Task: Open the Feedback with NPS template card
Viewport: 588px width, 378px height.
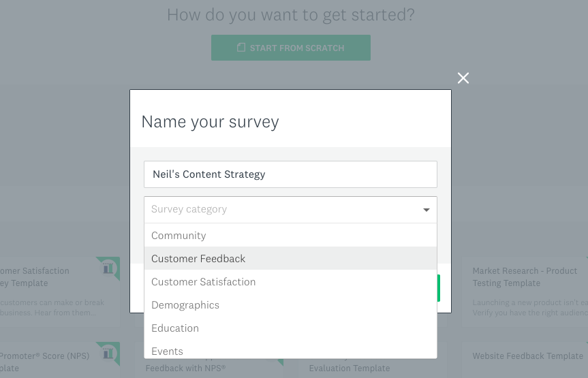Action: pos(185,368)
